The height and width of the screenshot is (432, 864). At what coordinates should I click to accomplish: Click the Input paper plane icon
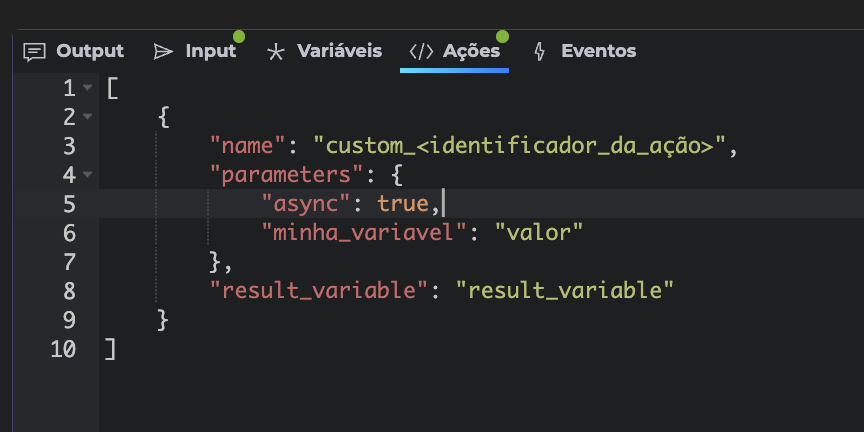coord(163,51)
